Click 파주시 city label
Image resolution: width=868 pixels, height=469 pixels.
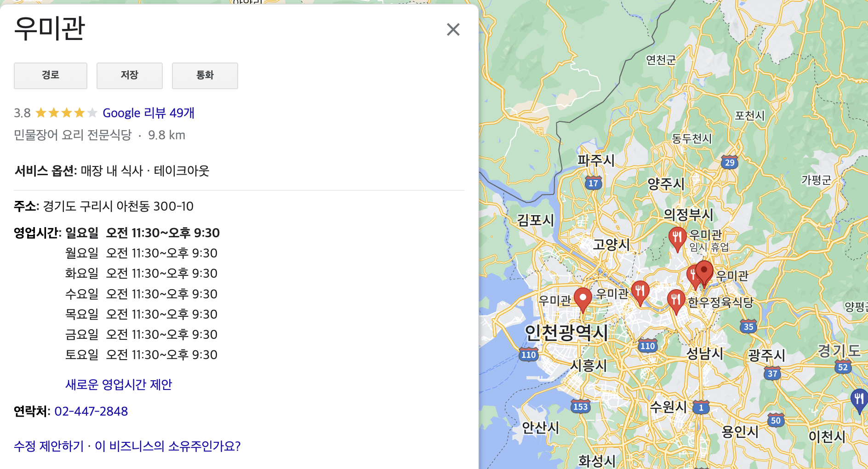click(596, 160)
